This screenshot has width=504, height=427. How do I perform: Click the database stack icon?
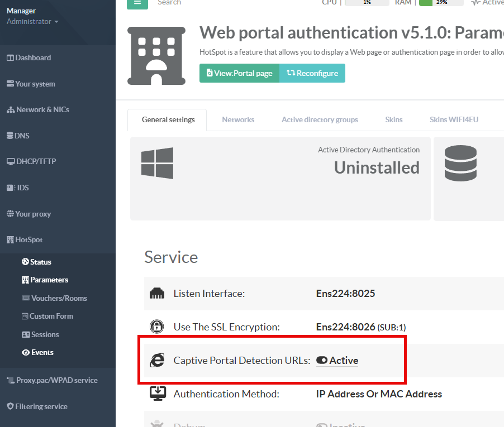tap(460, 163)
